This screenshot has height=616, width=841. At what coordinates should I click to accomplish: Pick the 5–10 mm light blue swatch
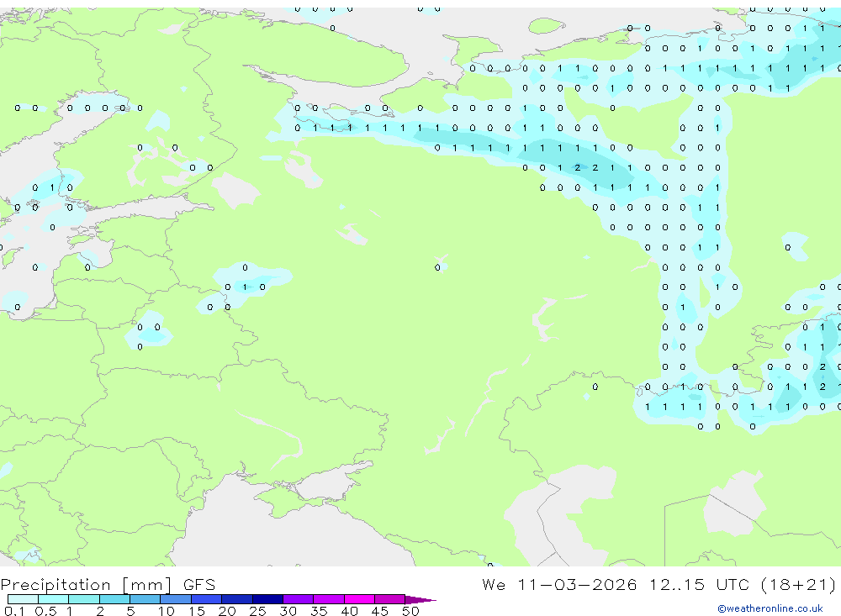145,599
